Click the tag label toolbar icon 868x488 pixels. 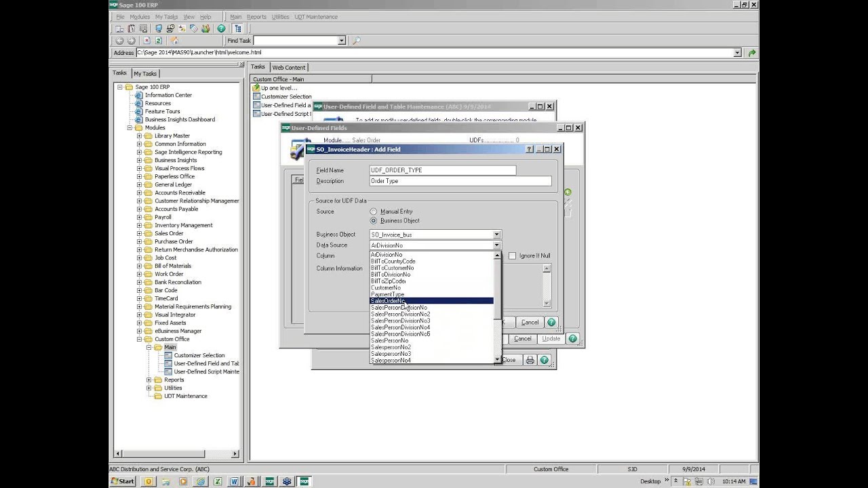tap(194, 28)
